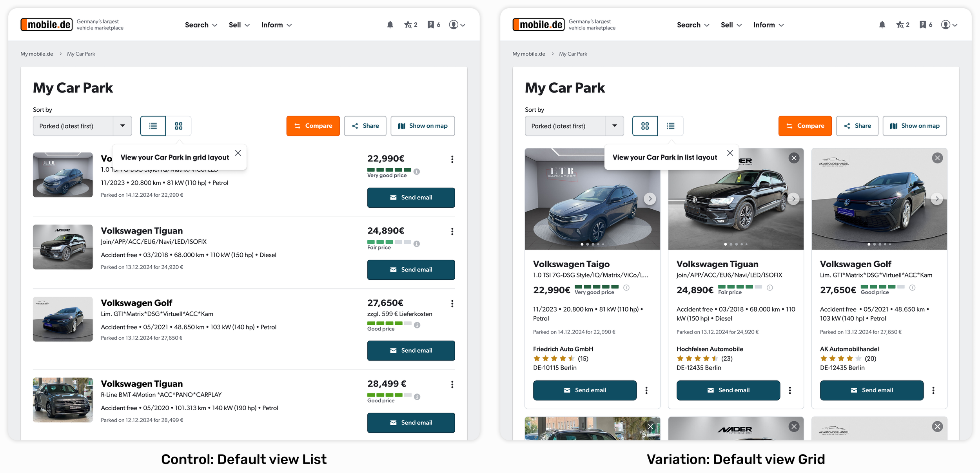Switch variation view to list layout
The height and width of the screenshot is (473, 980).
(x=670, y=126)
